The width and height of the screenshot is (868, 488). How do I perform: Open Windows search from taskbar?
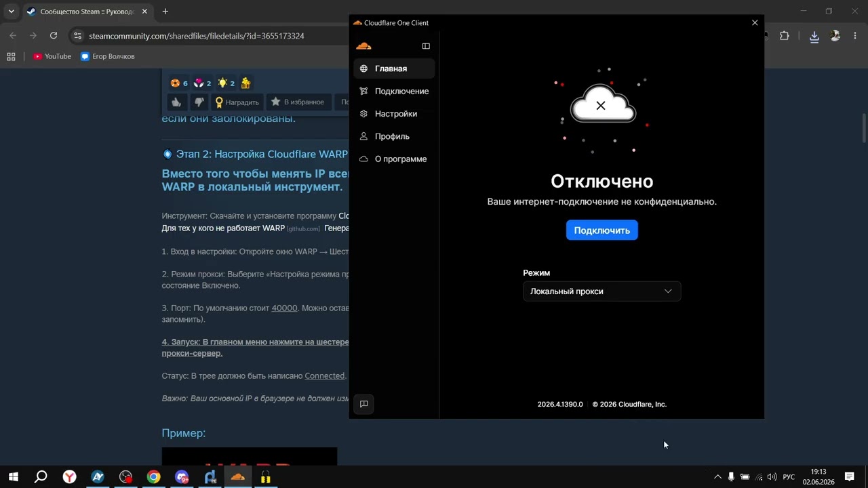coord(41,477)
